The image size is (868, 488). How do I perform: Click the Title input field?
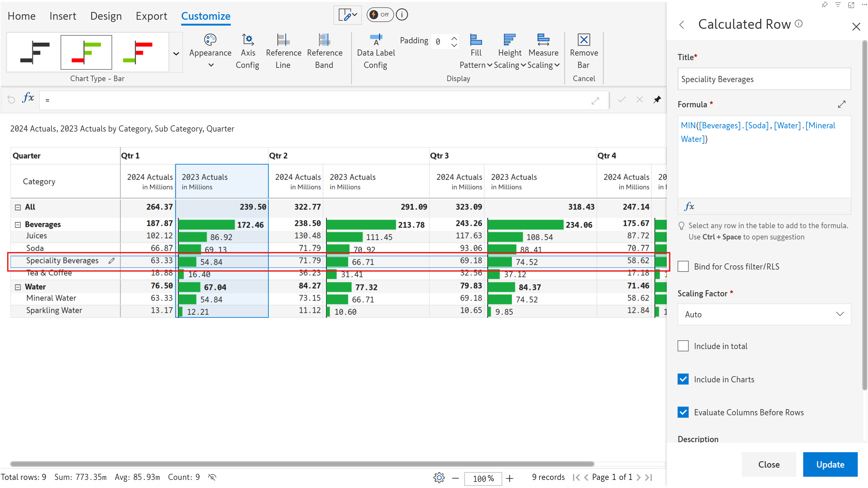[x=764, y=79]
